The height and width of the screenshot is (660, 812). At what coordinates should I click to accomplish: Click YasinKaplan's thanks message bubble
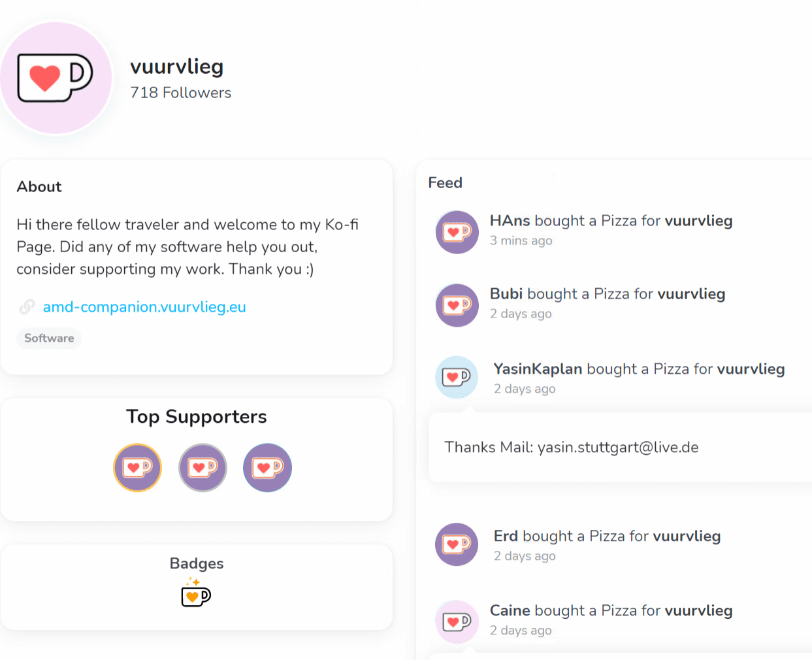pos(572,448)
